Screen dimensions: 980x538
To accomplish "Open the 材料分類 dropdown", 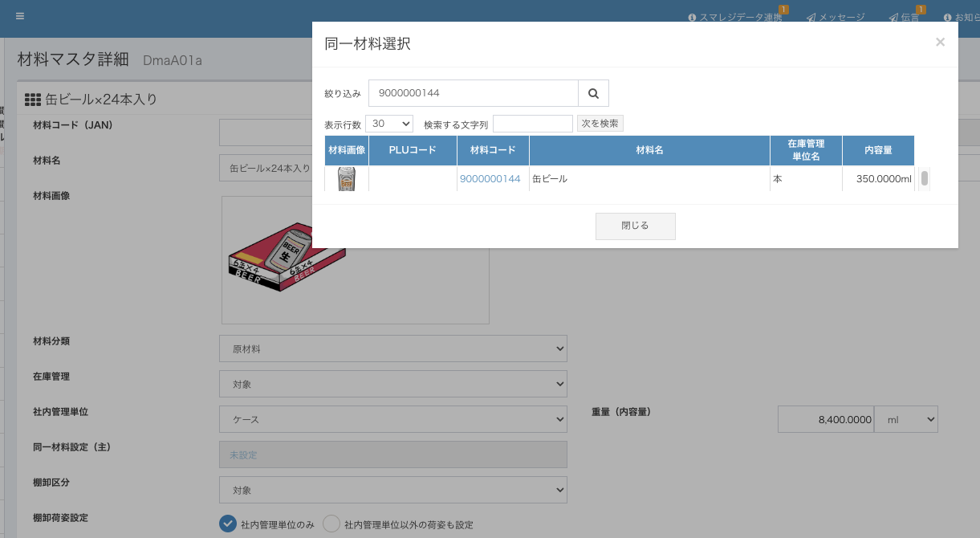I will click(x=392, y=349).
